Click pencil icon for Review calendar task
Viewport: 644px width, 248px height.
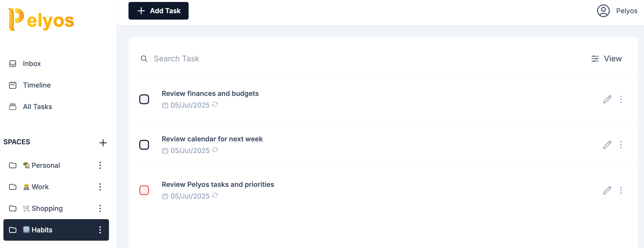(x=607, y=145)
